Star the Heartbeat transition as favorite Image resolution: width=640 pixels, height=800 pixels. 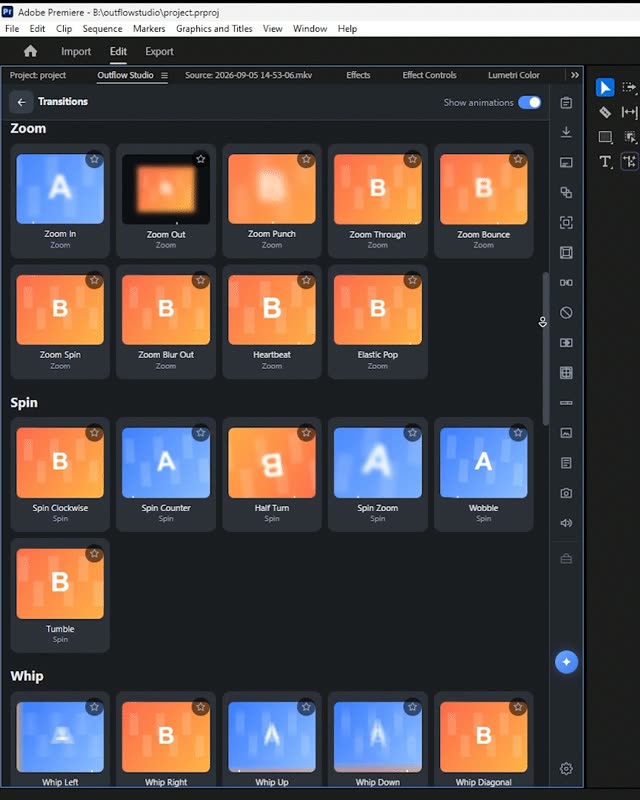click(x=306, y=280)
